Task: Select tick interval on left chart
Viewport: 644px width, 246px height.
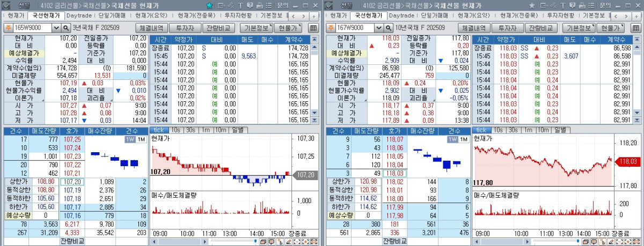Action: coord(159,130)
